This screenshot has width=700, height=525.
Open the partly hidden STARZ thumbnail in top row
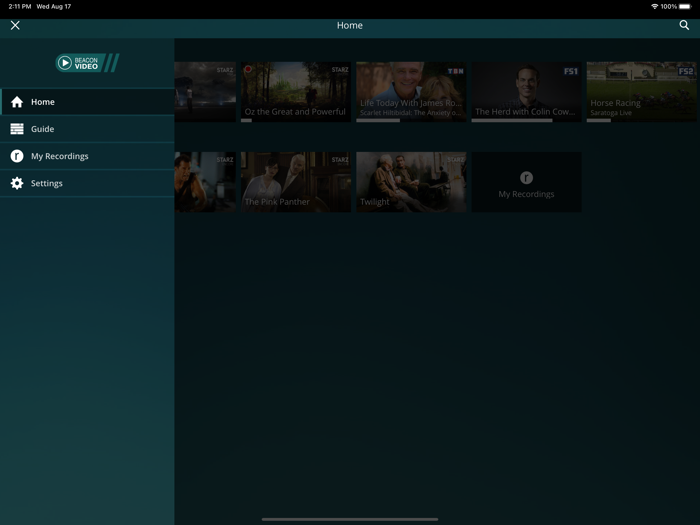[x=205, y=92]
